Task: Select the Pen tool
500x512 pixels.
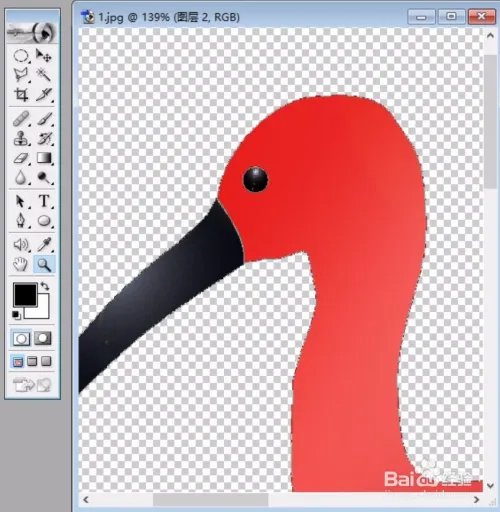Action: pyautogui.click(x=21, y=221)
